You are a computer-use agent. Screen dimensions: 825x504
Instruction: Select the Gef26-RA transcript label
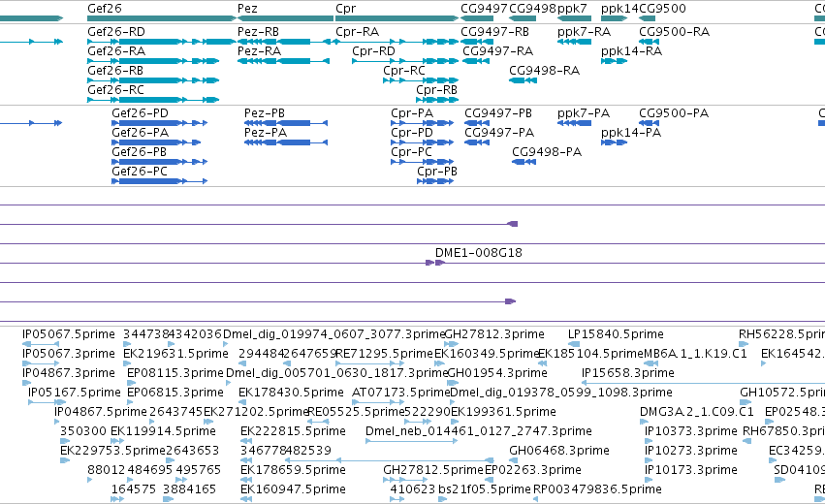115,51
